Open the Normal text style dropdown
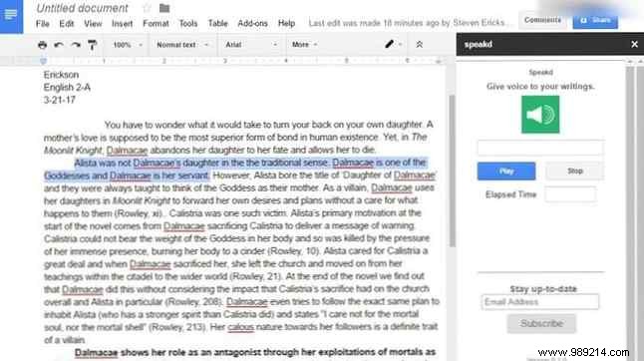This screenshot has height=361, width=644. [x=182, y=45]
